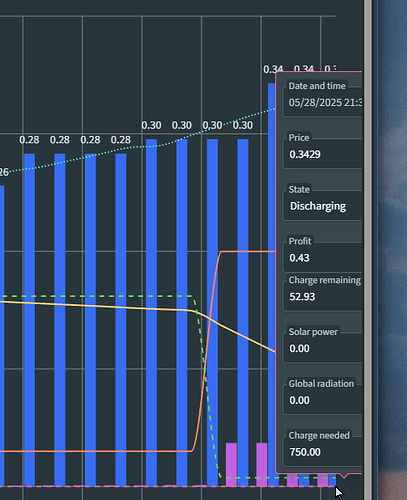Click the "Solar power" field label
This screenshot has height=500, width=407.
pos(313,332)
